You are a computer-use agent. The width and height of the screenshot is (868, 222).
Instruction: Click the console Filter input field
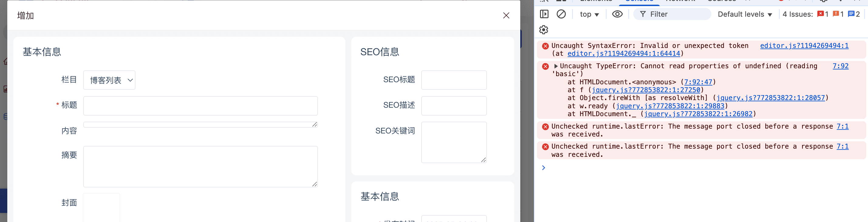672,14
